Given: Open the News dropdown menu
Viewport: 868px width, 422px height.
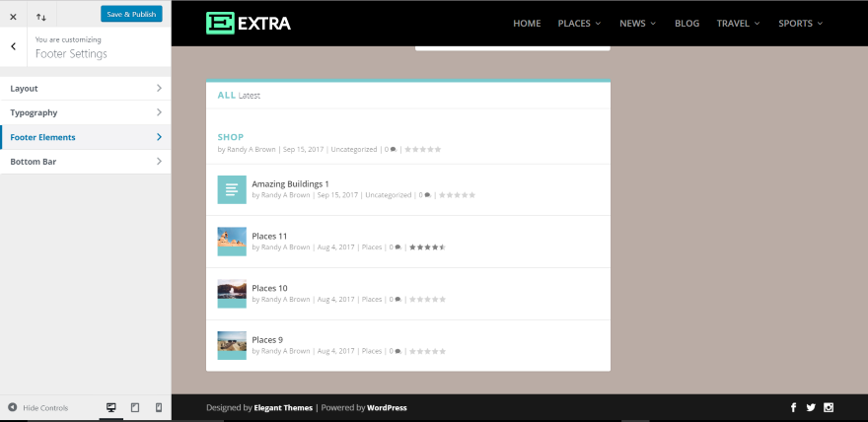Looking at the screenshot, I should (638, 24).
